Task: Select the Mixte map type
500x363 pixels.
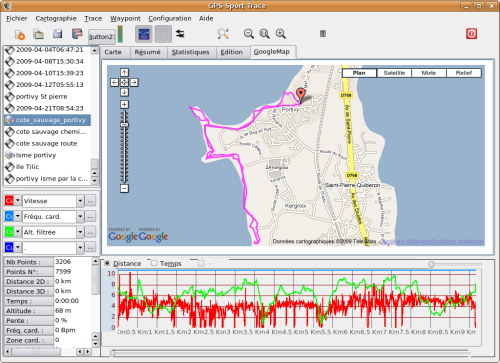Action: pyautogui.click(x=429, y=73)
